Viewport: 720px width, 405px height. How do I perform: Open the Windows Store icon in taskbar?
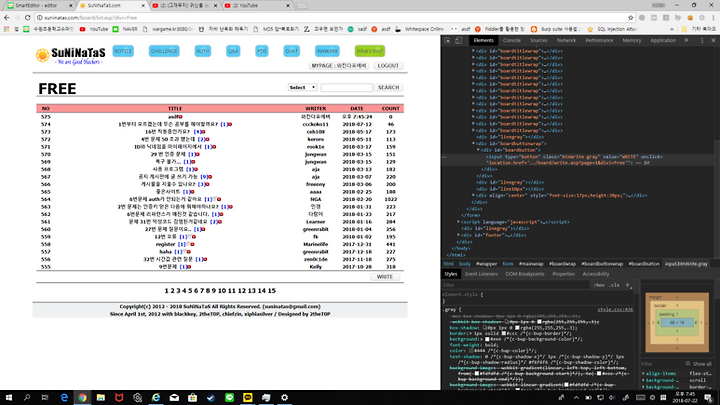click(192, 398)
